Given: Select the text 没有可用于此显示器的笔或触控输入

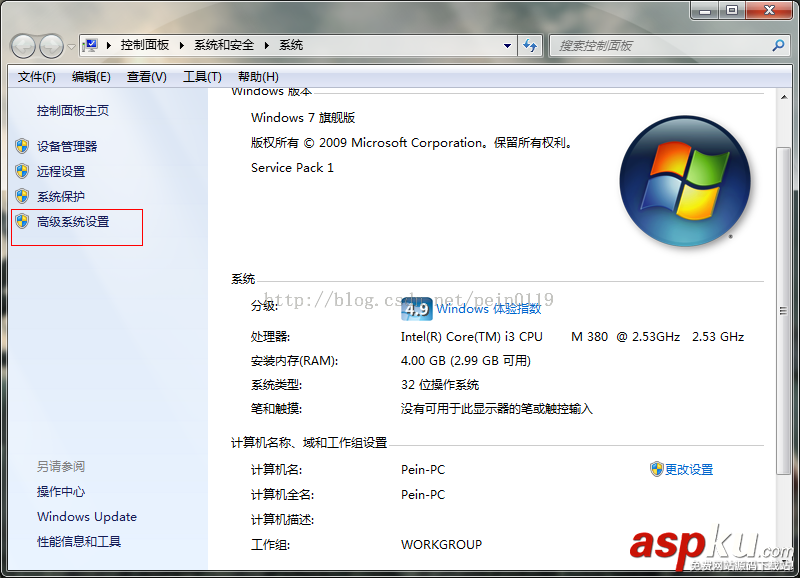Looking at the screenshot, I should point(496,409).
